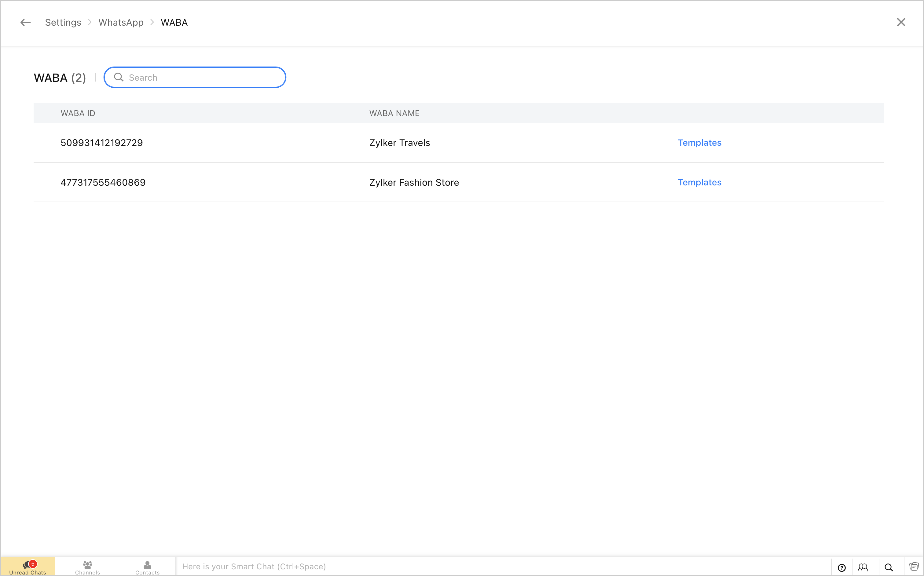Select the Zylker Fashion Store name
The height and width of the screenshot is (576, 924).
(414, 182)
